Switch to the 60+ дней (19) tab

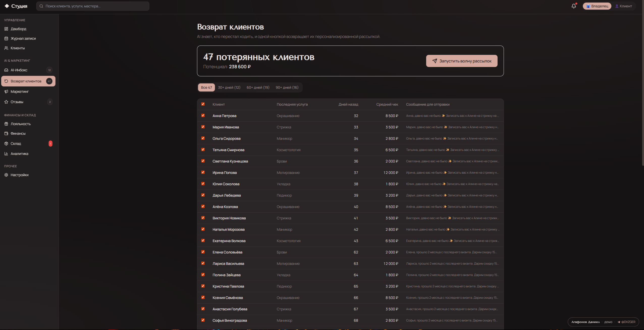click(258, 87)
